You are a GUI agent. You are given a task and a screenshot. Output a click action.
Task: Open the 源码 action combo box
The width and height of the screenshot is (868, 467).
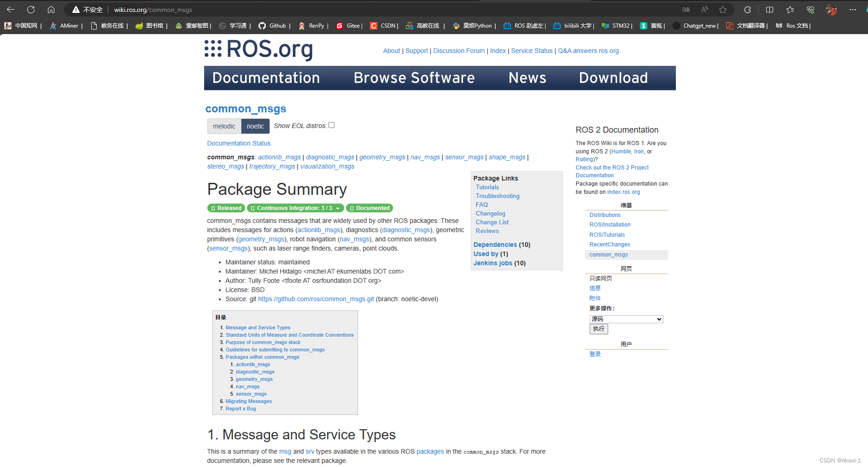(x=626, y=319)
